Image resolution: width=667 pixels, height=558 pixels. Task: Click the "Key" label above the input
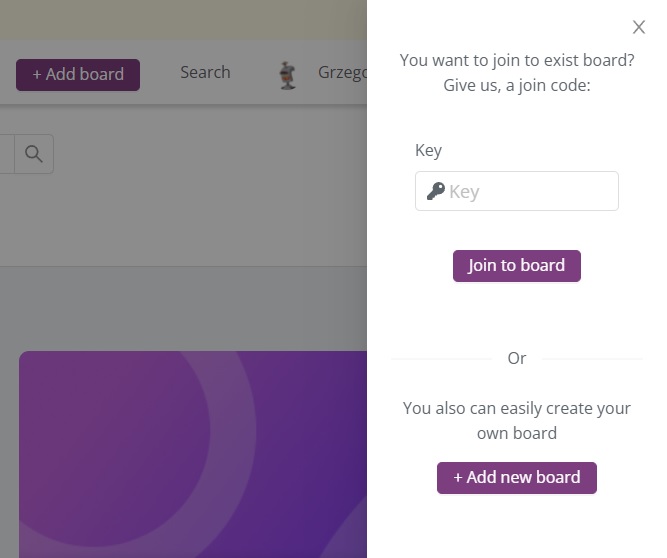[x=428, y=150]
